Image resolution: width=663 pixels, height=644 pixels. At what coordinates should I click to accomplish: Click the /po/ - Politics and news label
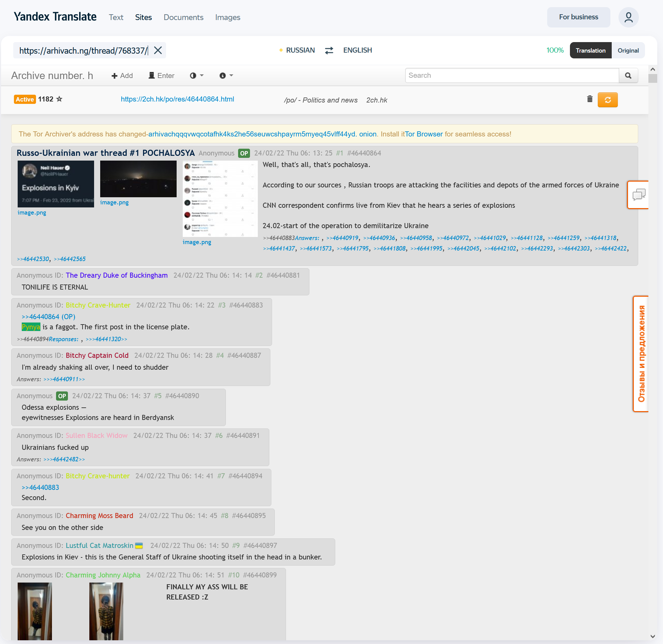pos(321,100)
